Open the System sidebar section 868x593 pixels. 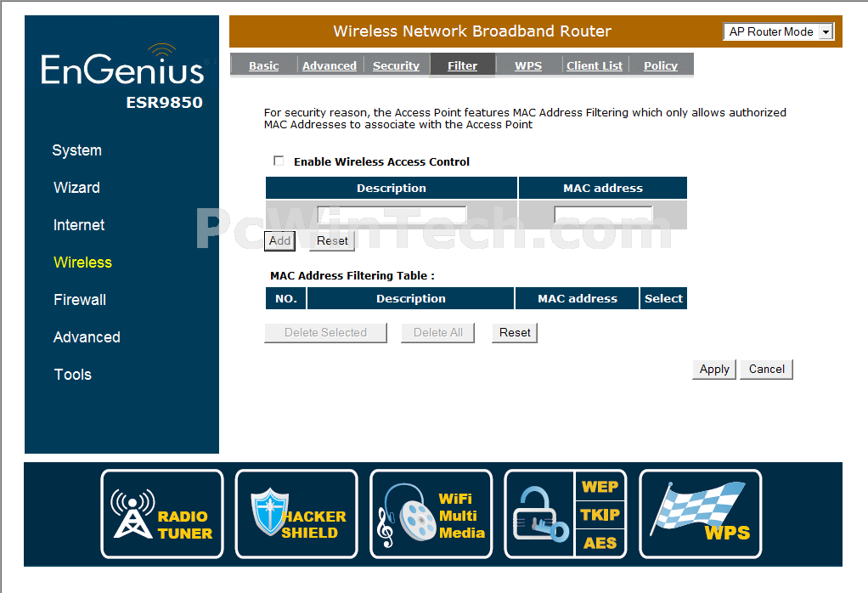(76, 150)
